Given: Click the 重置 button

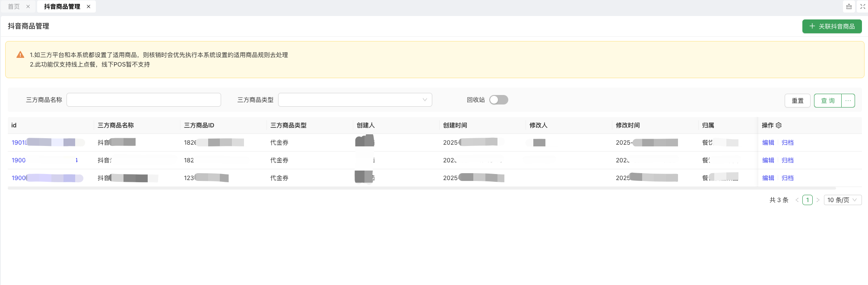Looking at the screenshot, I should 798,101.
